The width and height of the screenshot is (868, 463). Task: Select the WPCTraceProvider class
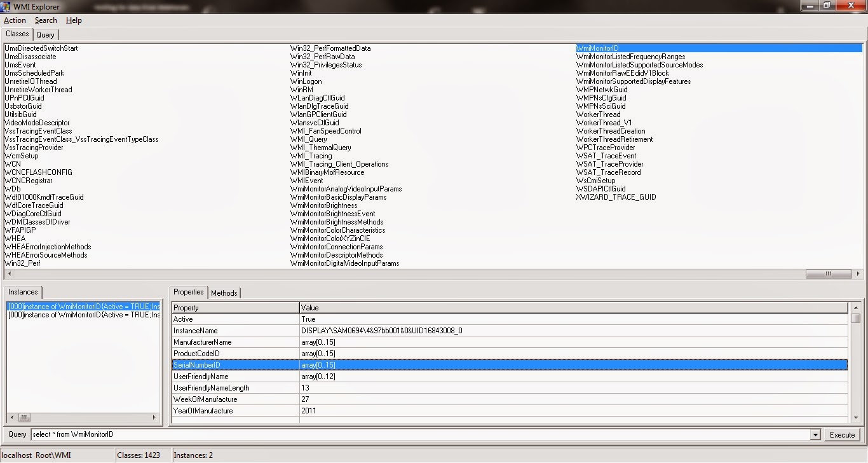click(606, 148)
